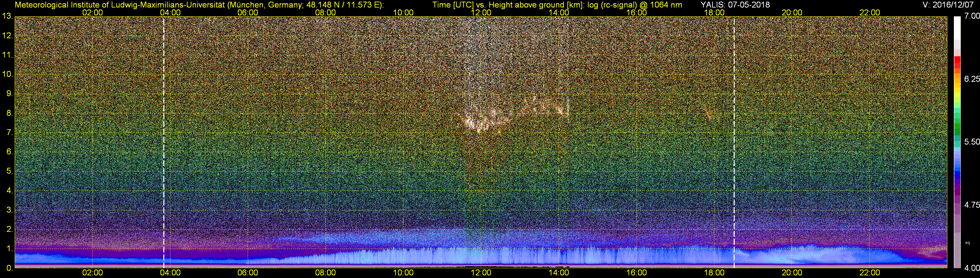Click the 04:00 label on the bottom time axis

pos(170,273)
